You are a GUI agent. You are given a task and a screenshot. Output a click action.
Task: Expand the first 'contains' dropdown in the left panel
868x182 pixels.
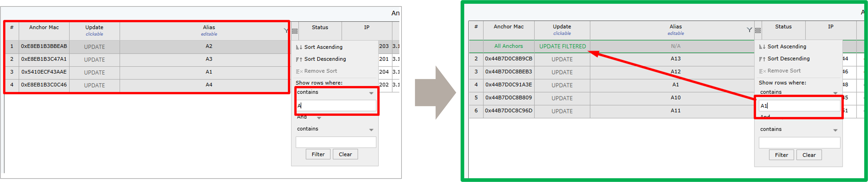[x=371, y=93]
